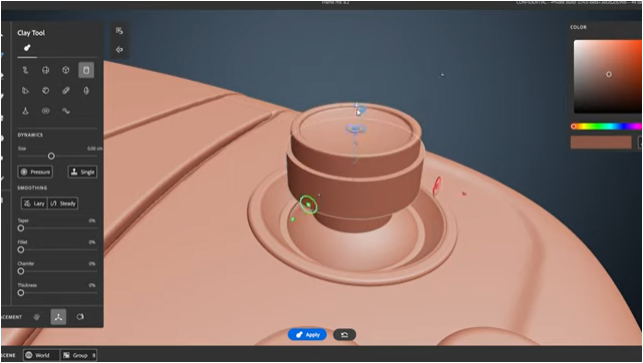Select the gizmo placement mode
Viewport: 643px width, 363px height.
coord(58,317)
